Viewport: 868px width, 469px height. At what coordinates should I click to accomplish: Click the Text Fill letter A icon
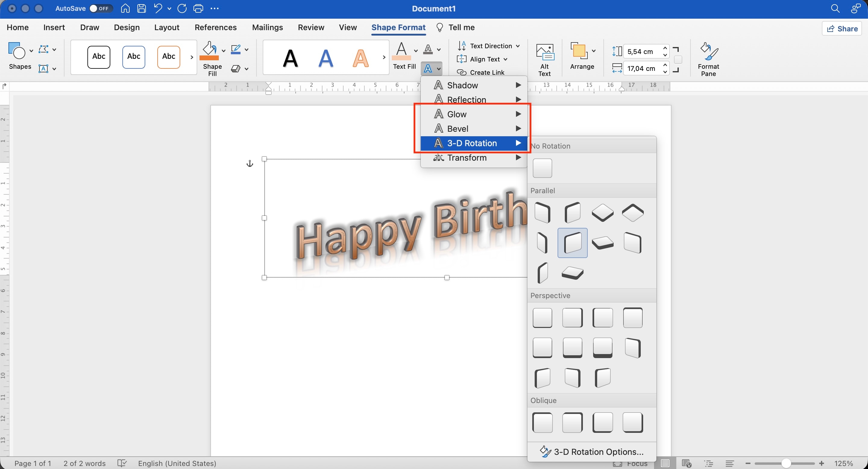point(401,51)
